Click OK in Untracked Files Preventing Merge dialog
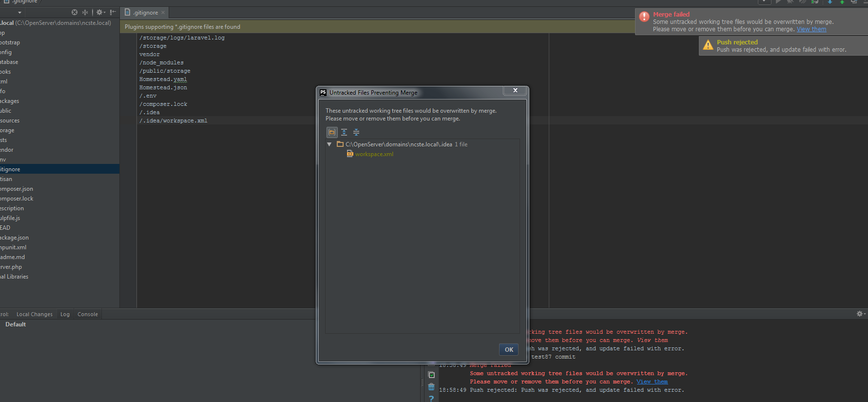The width and height of the screenshot is (868, 402). click(509, 349)
